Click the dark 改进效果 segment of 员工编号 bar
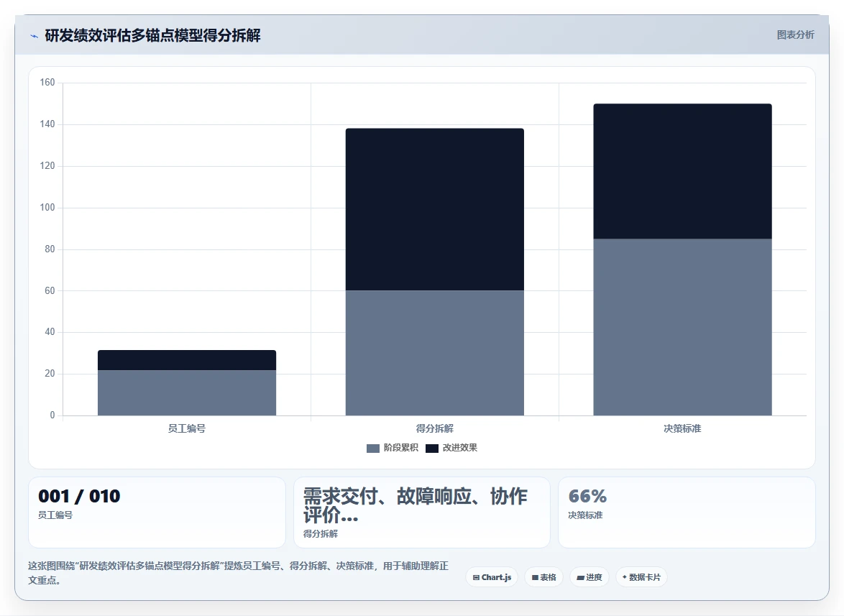The width and height of the screenshot is (844, 616). pyautogui.click(x=187, y=360)
